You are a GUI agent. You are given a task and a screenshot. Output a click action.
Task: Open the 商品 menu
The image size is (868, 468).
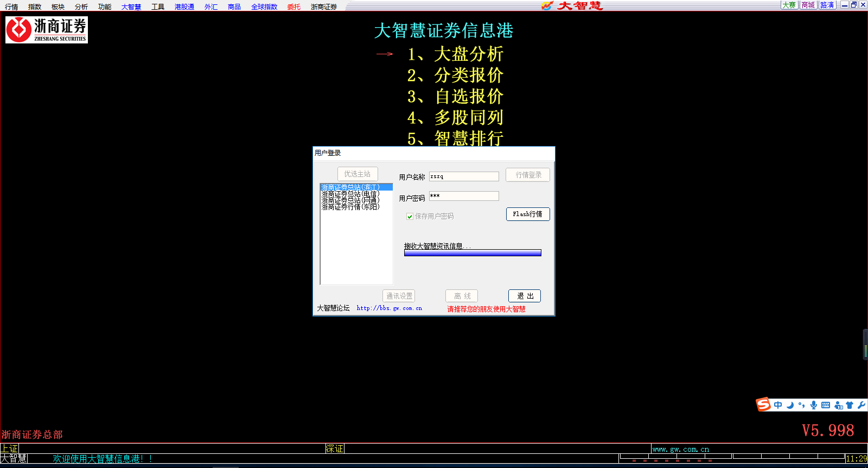tap(234, 7)
